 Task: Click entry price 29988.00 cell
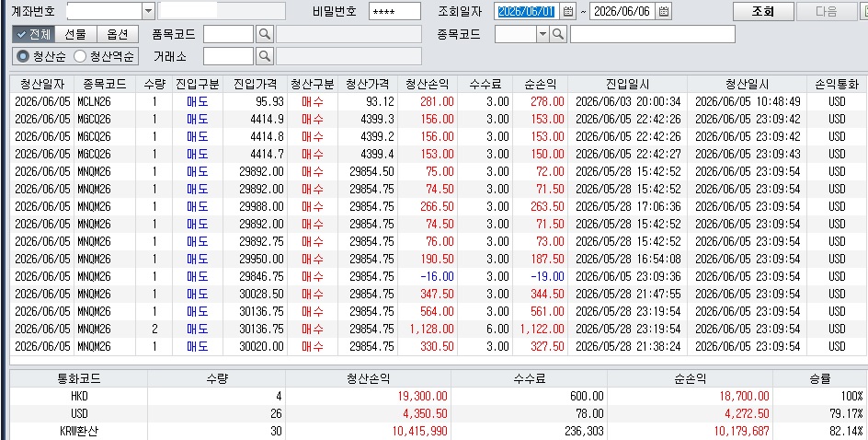point(255,207)
